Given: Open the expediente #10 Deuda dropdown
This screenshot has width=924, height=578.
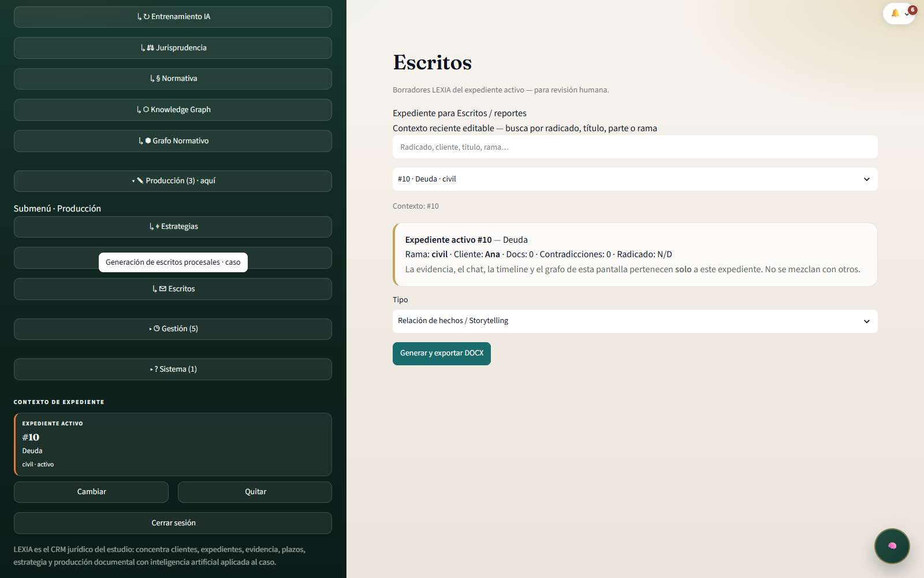Looking at the screenshot, I should (635, 179).
